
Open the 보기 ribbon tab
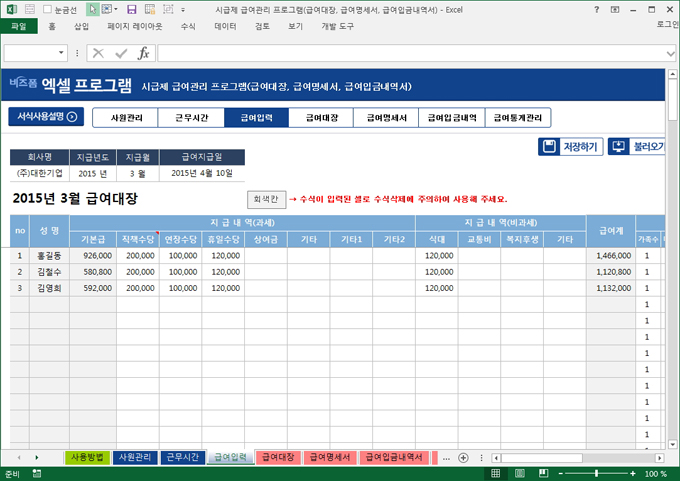click(x=295, y=26)
